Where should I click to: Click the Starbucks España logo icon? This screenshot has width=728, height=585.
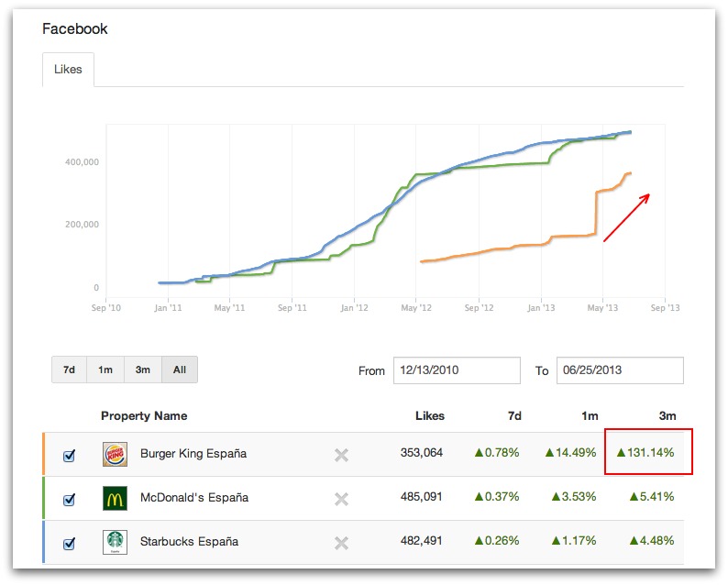pos(116,542)
